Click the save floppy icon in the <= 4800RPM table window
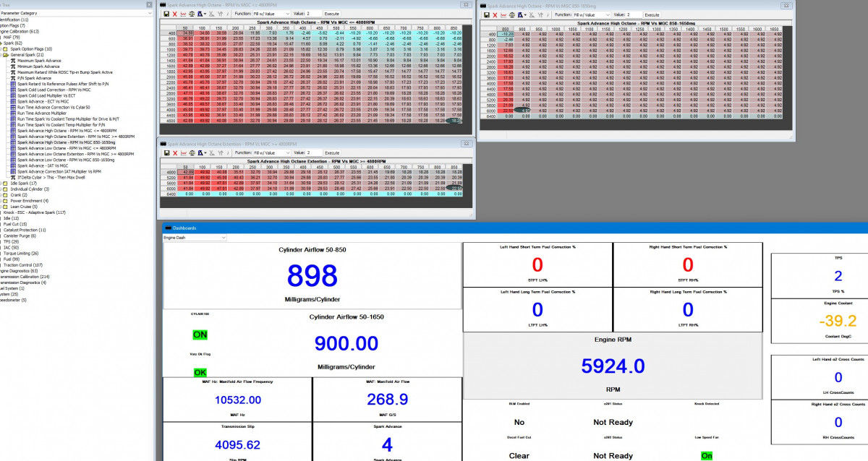 (x=166, y=14)
